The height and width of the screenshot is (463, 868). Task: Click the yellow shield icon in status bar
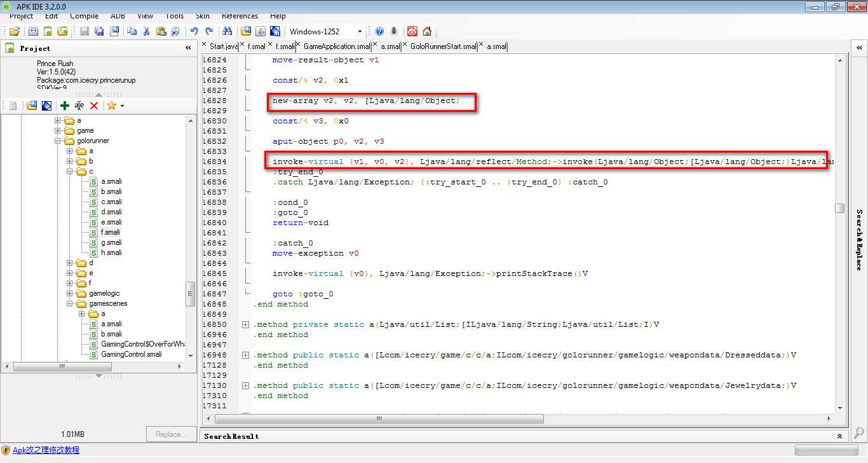click(6, 450)
